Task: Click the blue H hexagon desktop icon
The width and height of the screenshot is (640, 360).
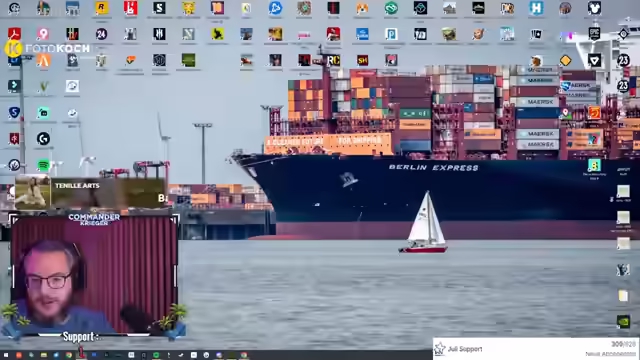Action: pos(536,8)
